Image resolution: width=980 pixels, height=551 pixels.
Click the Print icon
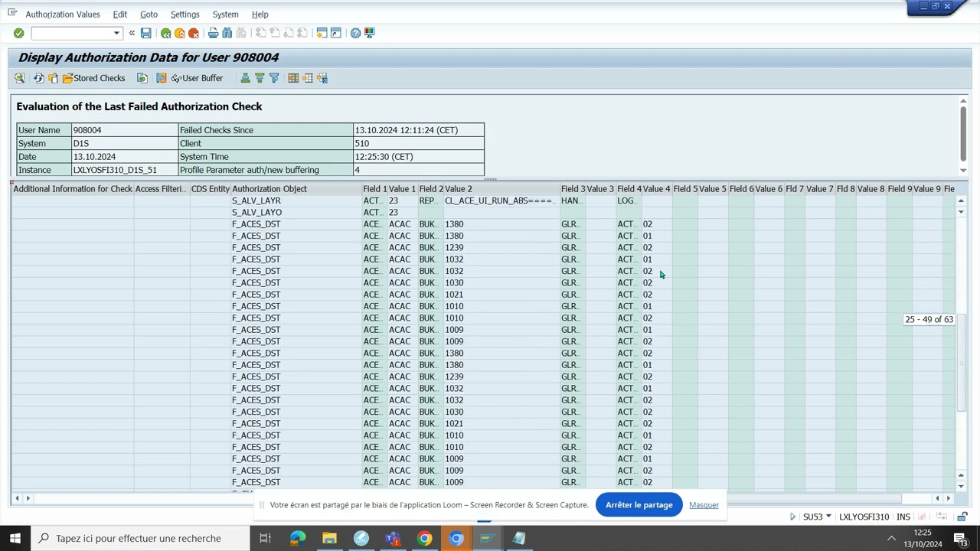(213, 33)
